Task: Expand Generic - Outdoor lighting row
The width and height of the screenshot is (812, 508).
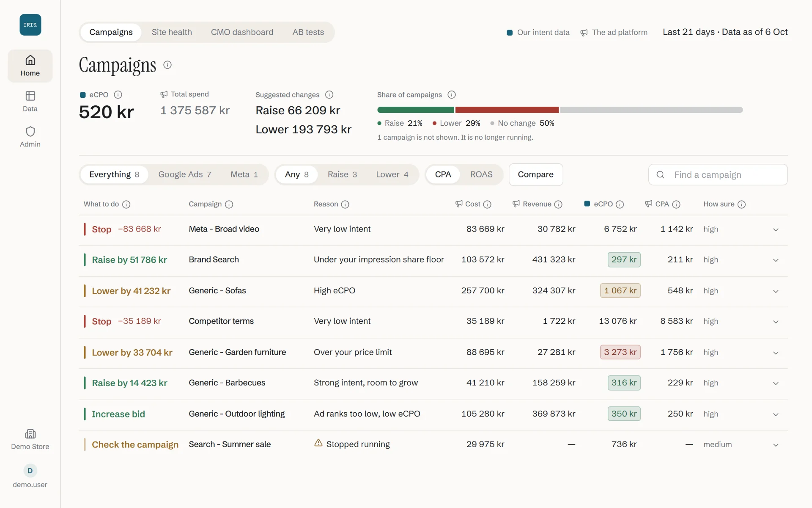Action: [776, 414]
